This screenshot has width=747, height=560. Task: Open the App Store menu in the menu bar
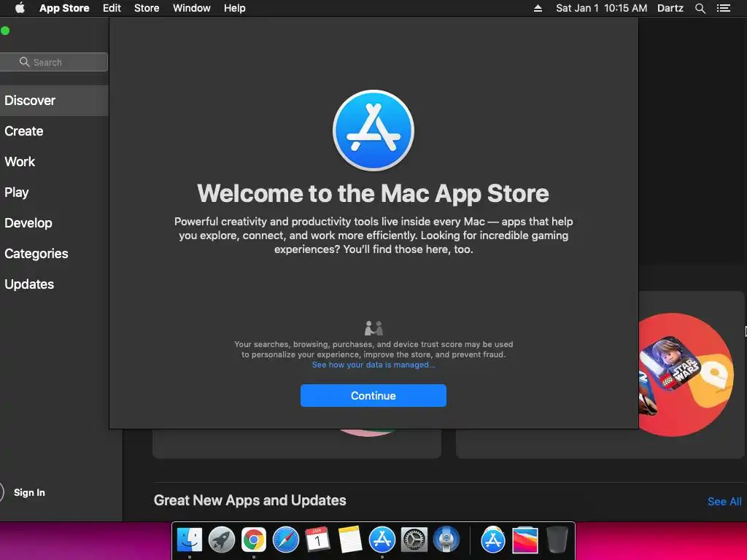pyautogui.click(x=64, y=8)
